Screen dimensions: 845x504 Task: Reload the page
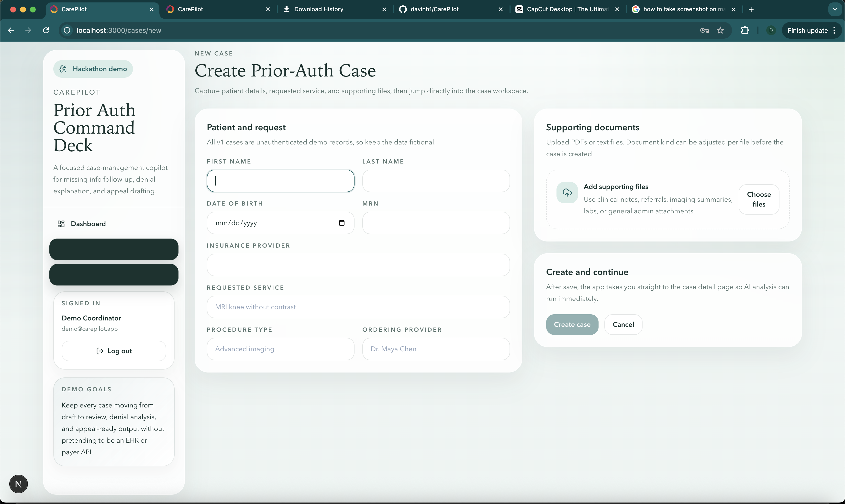pyautogui.click(x=46, y=30)
